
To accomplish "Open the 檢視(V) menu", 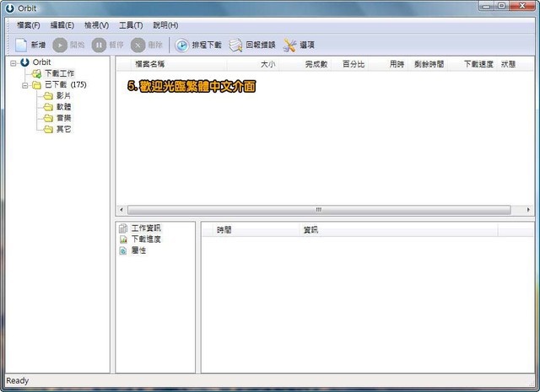I will point(97,25).
